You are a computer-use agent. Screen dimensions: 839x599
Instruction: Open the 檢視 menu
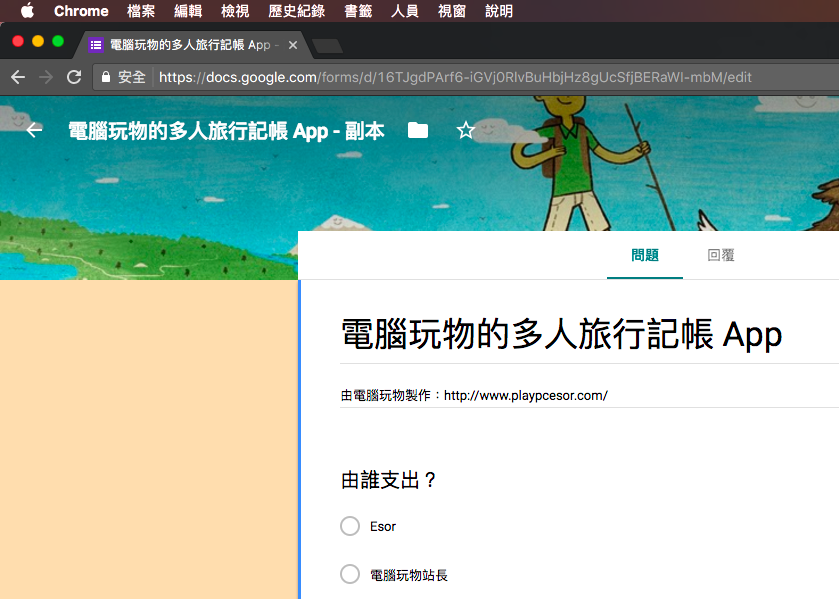pyautogui.click(x=235, y=11)
